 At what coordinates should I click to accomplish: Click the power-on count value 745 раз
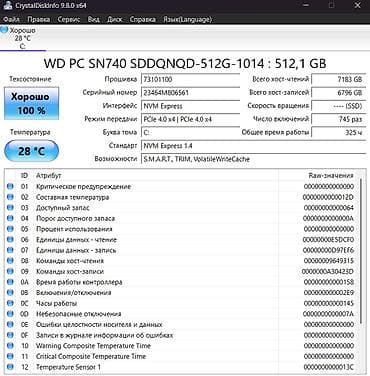tap(338, 119)
